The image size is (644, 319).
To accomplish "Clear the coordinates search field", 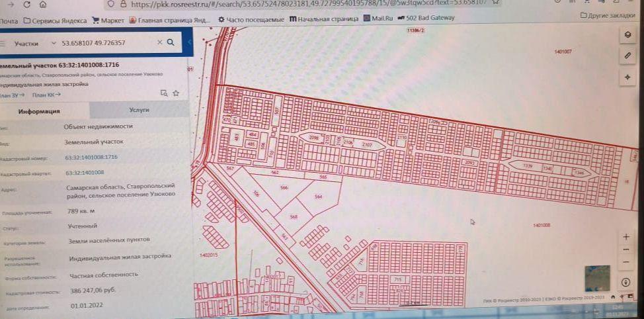I will [x=159, y=42].
